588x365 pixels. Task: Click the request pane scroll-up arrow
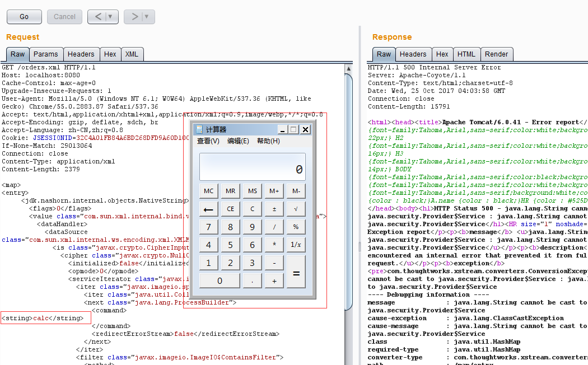pyautogui.click(x=348, y=69)
